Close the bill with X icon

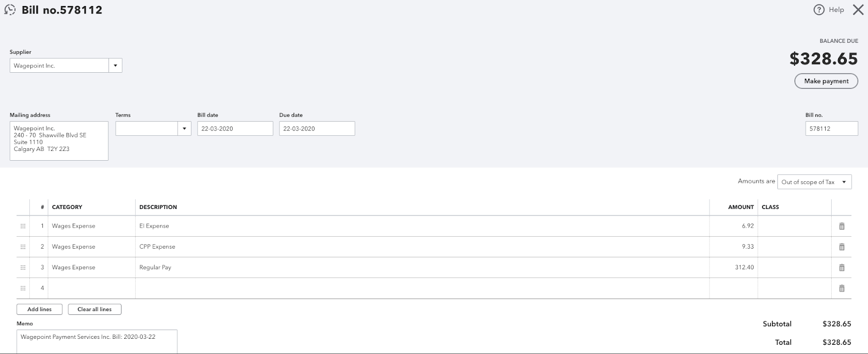(858, 10)
